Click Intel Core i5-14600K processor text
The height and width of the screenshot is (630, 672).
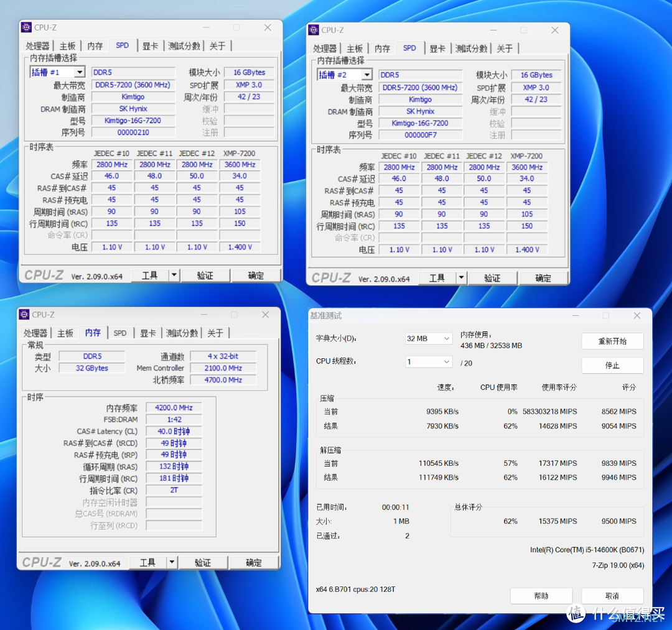[587, 550]
